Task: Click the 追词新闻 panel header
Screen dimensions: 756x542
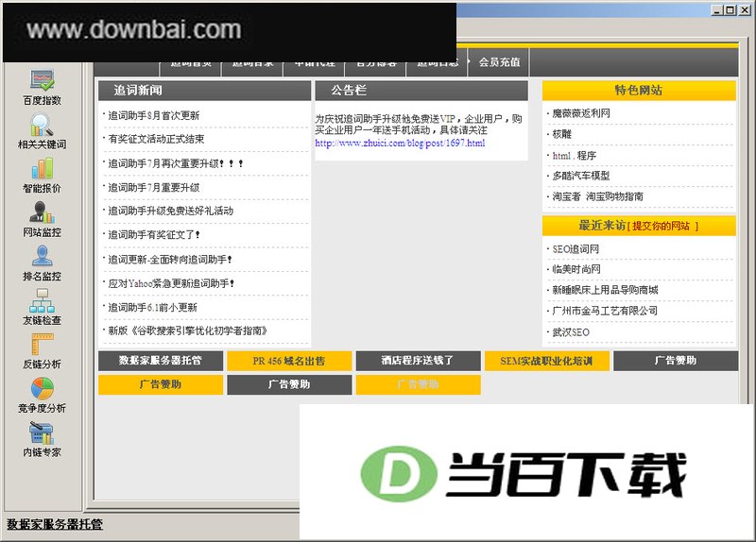Action: [x=204, y=91]
